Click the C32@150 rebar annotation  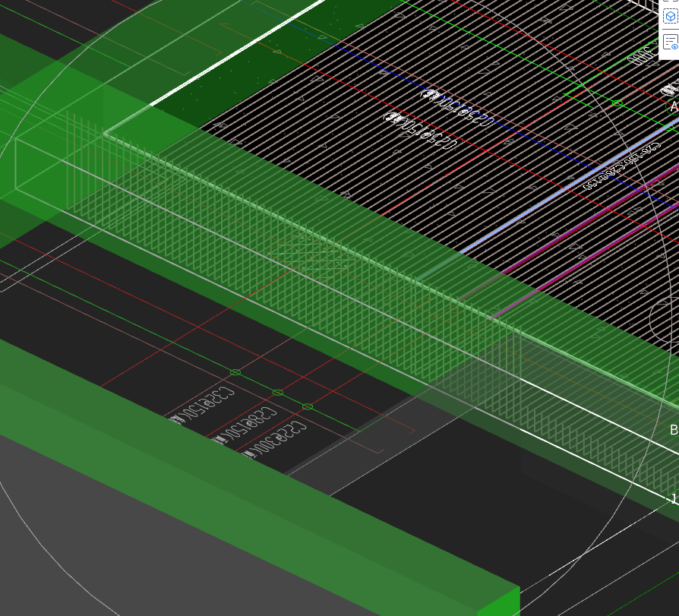coord(201,406)
